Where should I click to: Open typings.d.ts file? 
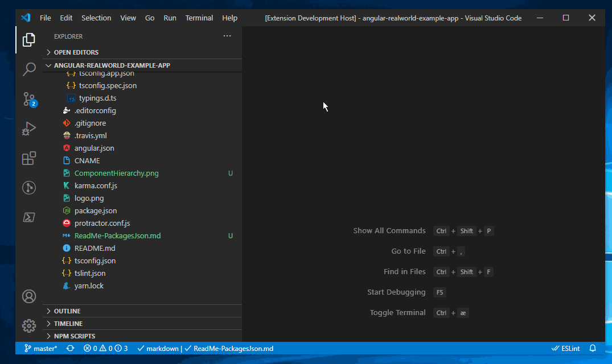tap(142, 98)
